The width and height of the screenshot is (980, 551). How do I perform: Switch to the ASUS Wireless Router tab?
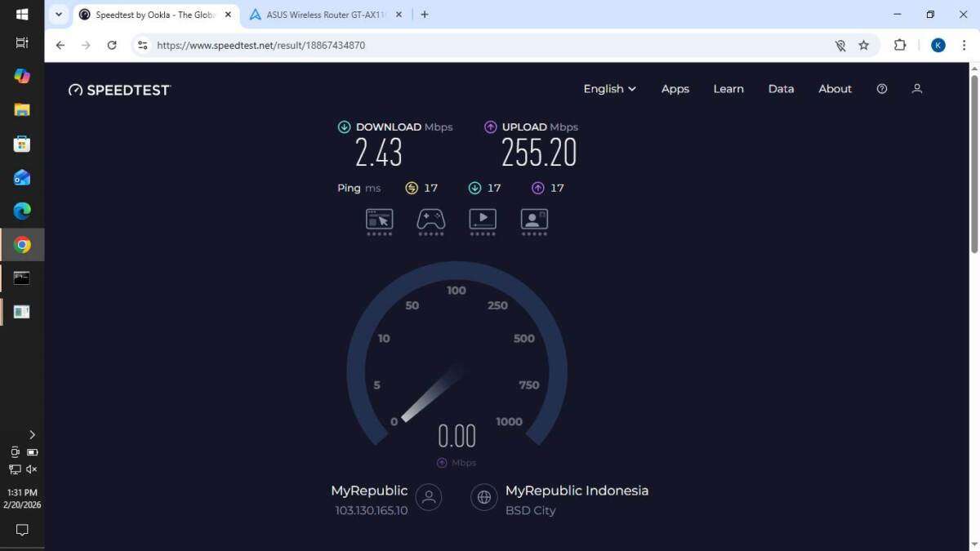click(325, 15)
